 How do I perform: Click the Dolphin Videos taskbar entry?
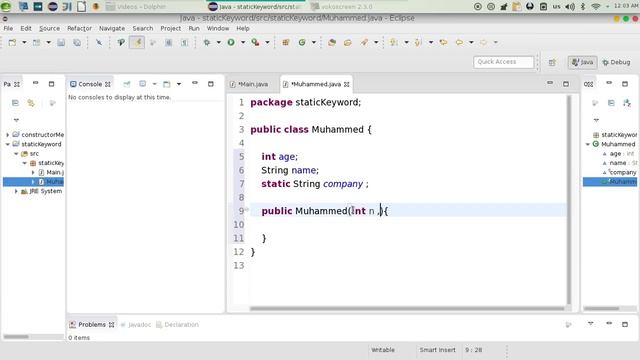coord(136,7)
